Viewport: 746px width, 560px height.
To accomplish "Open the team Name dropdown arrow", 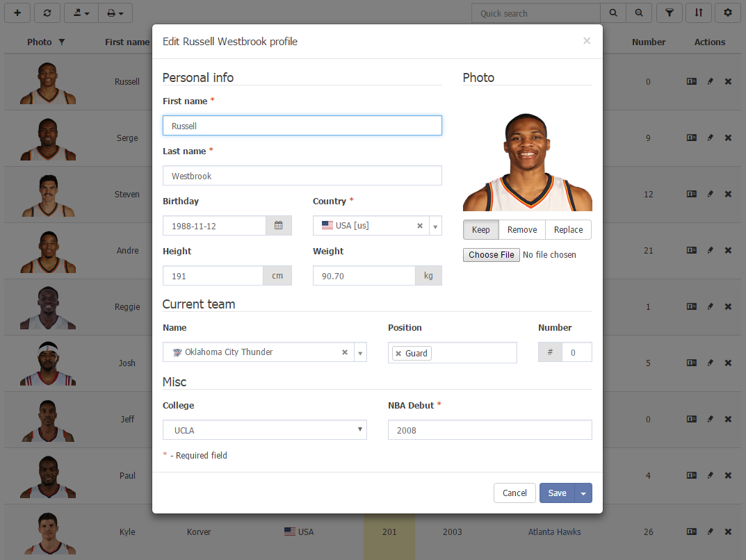I will (x=360, y=353).
